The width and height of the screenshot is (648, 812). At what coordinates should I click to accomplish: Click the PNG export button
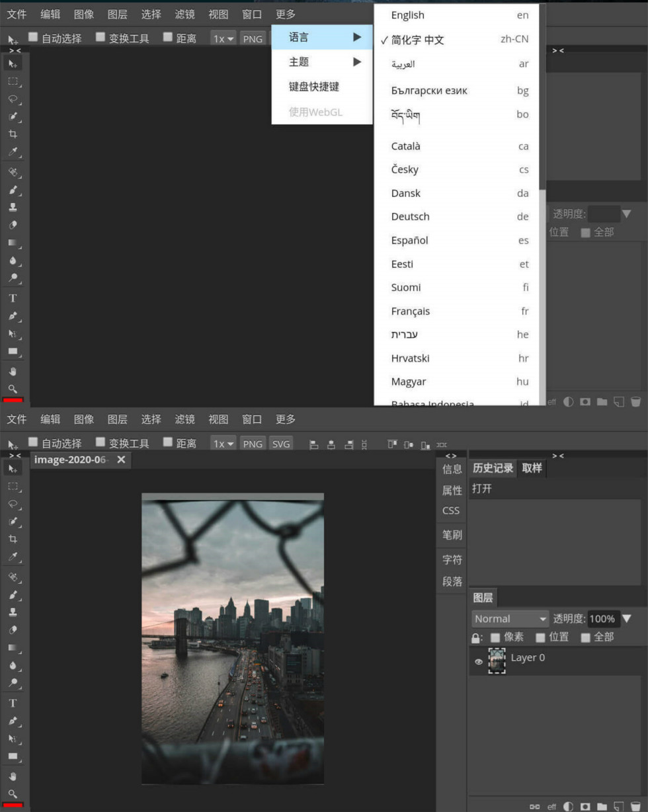click(252, 443)
